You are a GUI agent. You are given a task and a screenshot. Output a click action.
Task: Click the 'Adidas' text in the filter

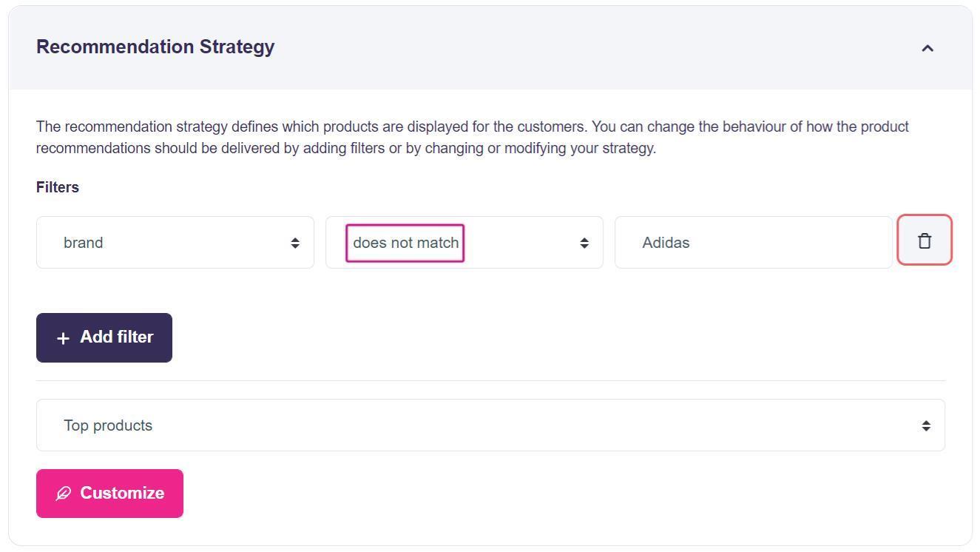pyautogui.click(x=666, y=243)
